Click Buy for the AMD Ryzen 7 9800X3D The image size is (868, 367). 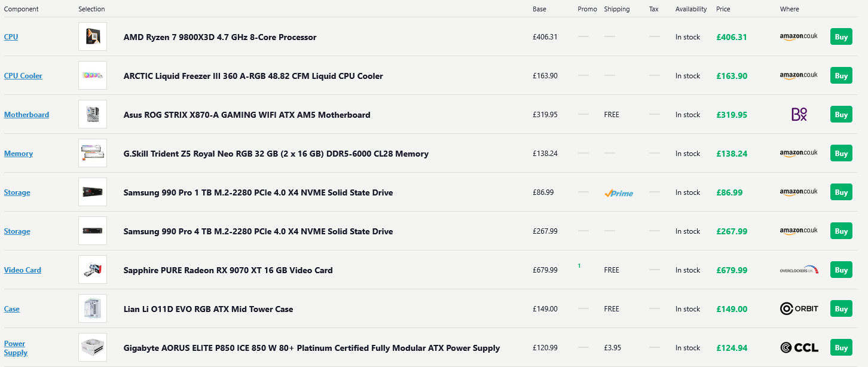tap(841, 36)
